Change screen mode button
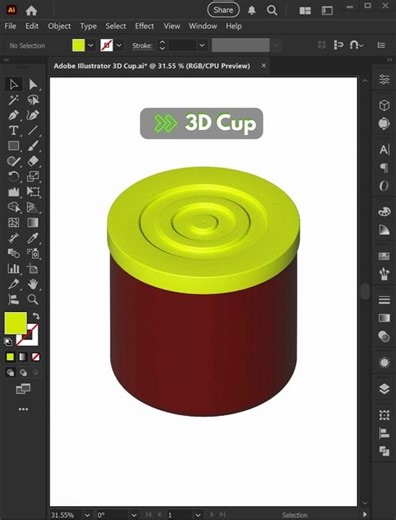The height and width of the screenshot is (520, 396). [23, 389]
